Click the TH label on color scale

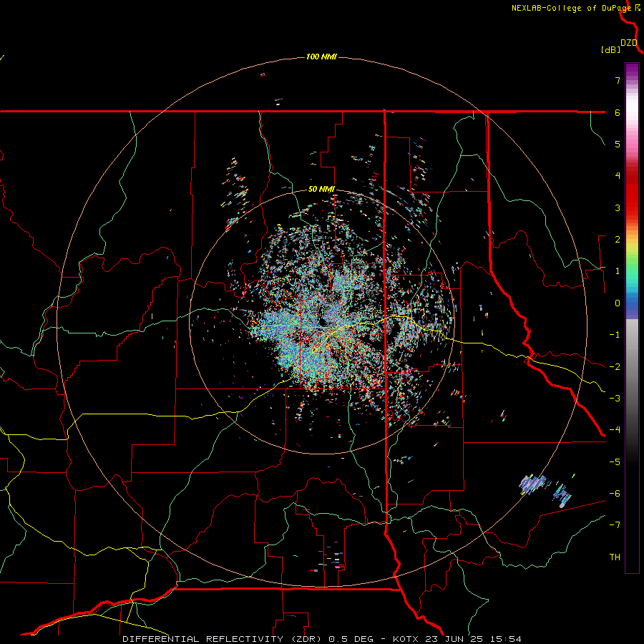[x=615, y=557]
